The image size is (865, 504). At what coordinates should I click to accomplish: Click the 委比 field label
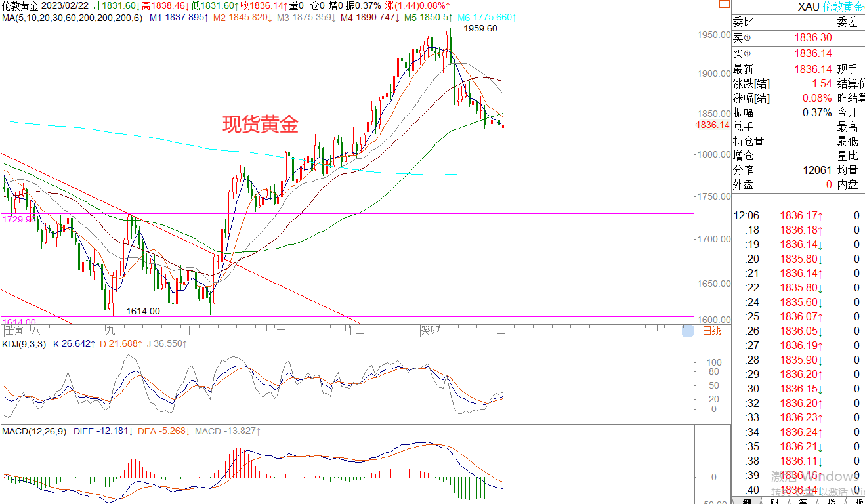pyautogui.click(x=744, y=22)
